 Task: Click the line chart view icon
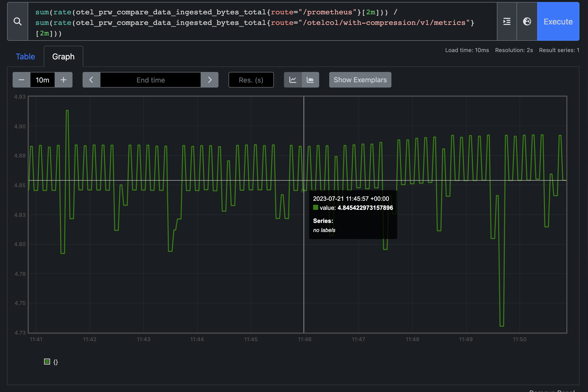tap(293, 79)
